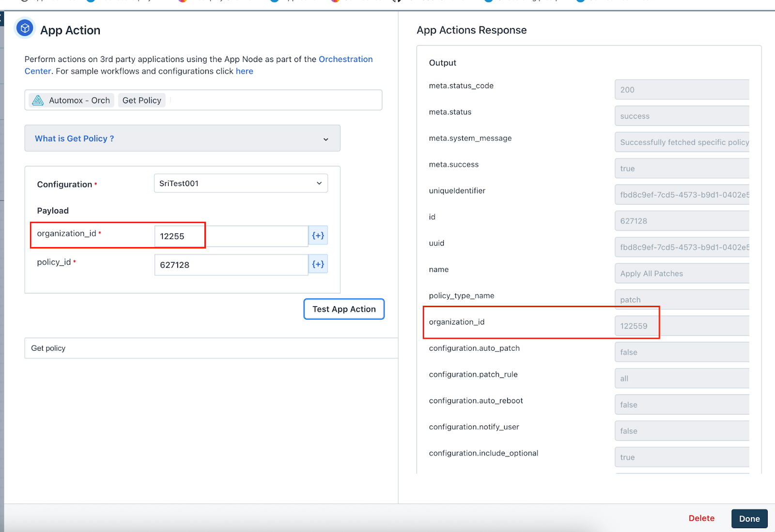Expand the 'What is Get Policy ?' section
The image size is (775, 532).
[182, 139]
